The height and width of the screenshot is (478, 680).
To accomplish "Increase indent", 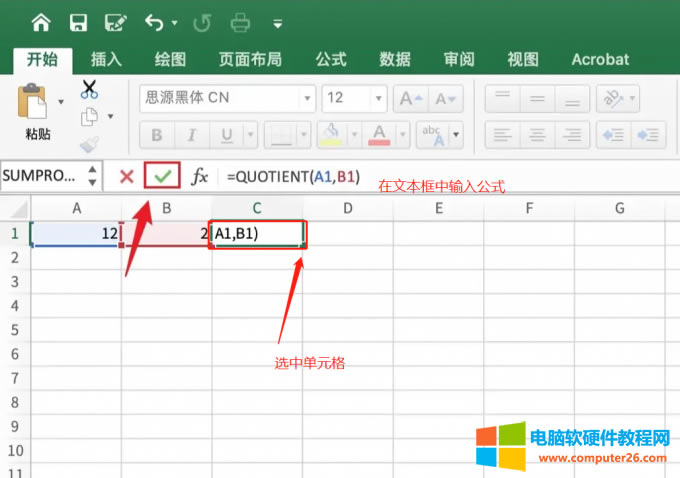I will tap(648, 135).
